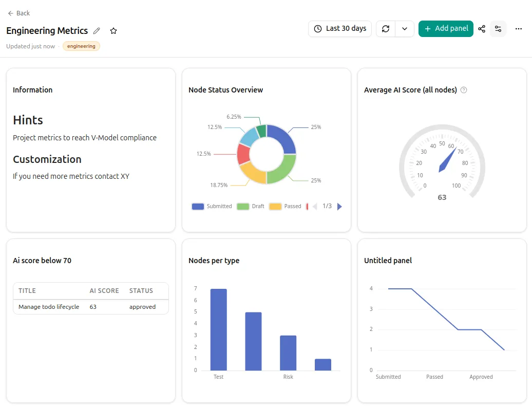
Task: Click the Test bar in Nodes per type
Action: (219, 329)
